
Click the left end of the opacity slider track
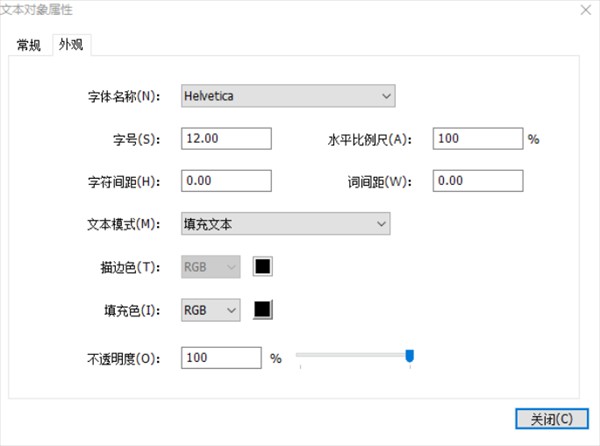[300, 355]
